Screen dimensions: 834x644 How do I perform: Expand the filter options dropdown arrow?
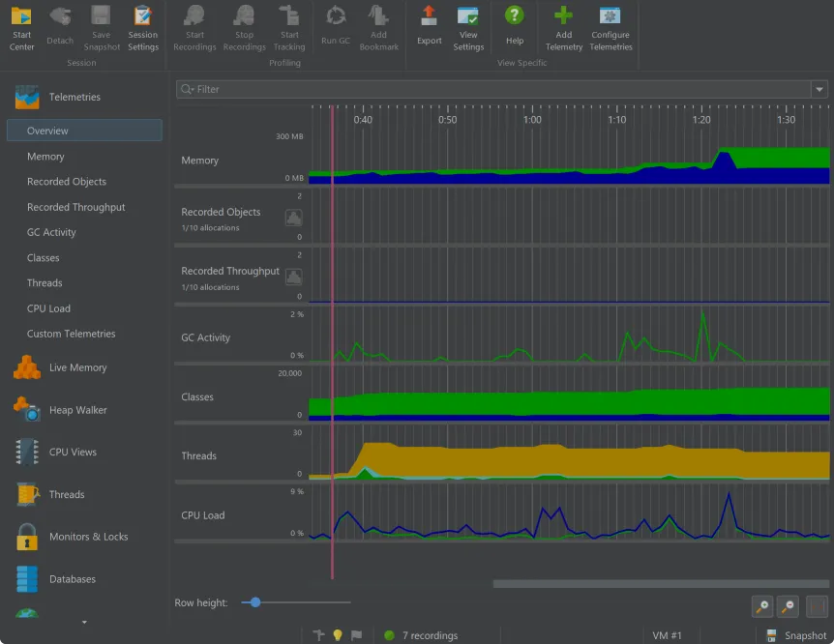tap(819, 89)
